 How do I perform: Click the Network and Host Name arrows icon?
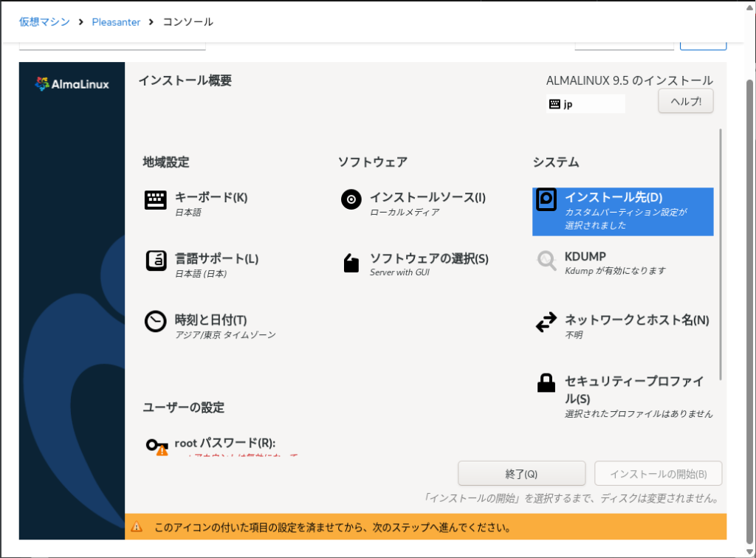click(x=546, y=323)
